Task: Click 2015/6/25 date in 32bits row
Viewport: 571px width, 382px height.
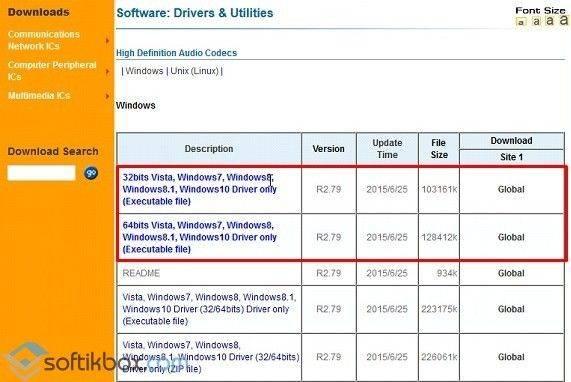Action: (x=387, y=189)
